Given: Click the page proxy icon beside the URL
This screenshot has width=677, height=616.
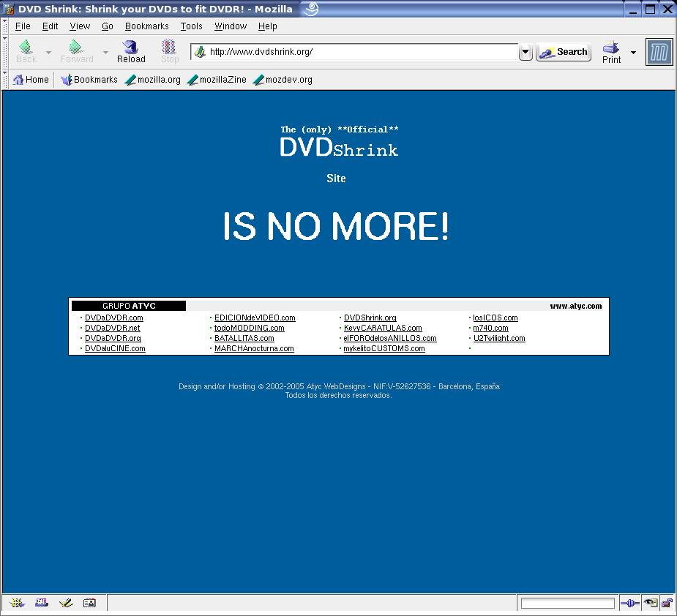Looking at the screenshot, I should coord(200,52).
